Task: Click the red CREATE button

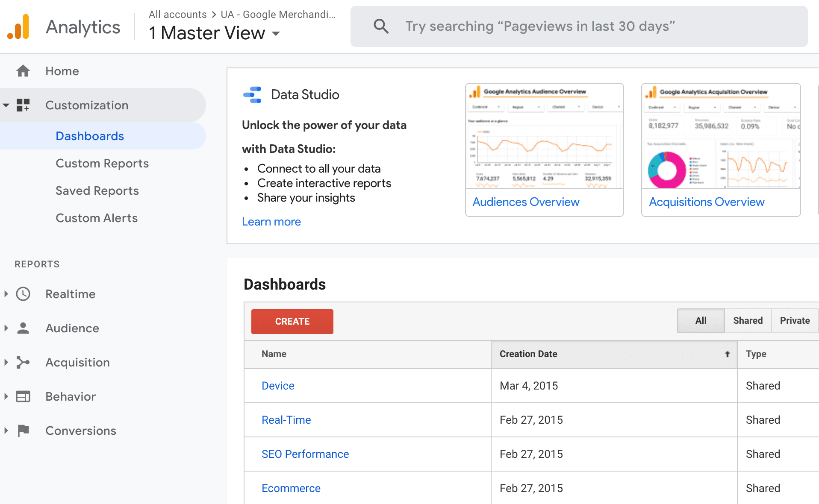Action: pyautogui.click(x=292, y=322)
